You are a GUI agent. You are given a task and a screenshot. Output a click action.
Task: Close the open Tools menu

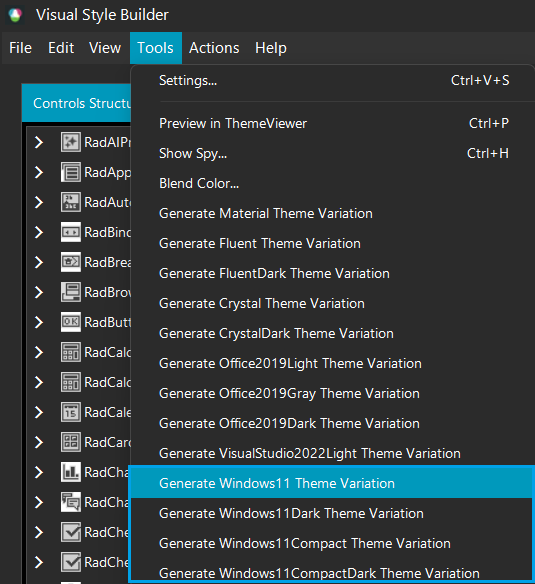tap(156, 48)
